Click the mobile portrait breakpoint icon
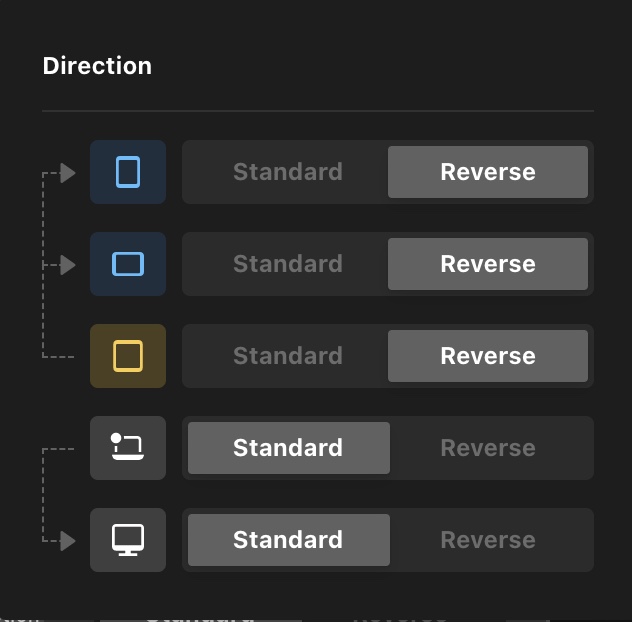The image size is (632, 622). click(x=128, y=172)
